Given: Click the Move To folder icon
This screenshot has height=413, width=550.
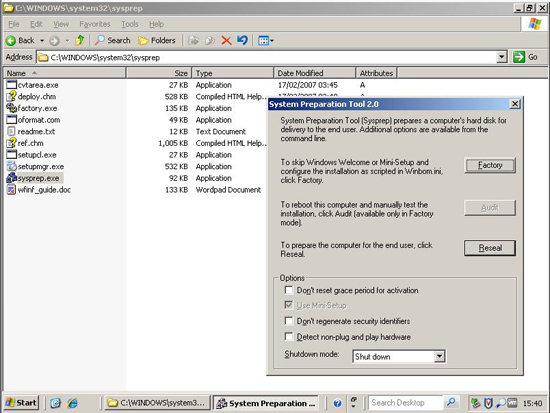Looking at the screenshot, I should (x=193, y=40).
